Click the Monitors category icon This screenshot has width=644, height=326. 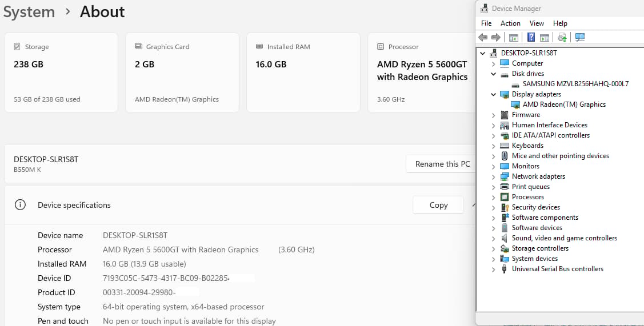[505, 166]
